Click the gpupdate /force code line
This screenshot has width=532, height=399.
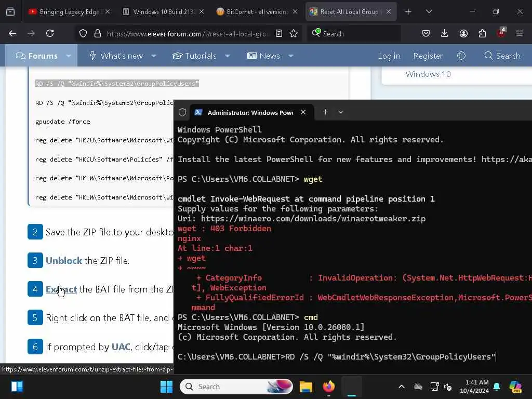point(63,122)
